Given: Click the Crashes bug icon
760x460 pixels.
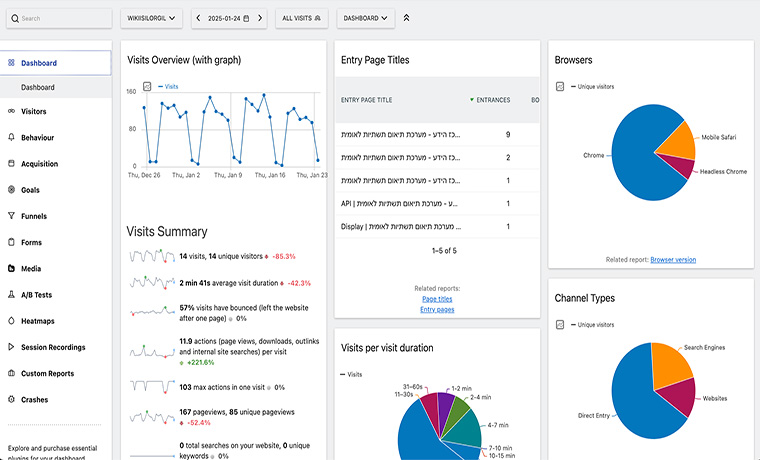Looking at the screenshot, I should (11, 399).
